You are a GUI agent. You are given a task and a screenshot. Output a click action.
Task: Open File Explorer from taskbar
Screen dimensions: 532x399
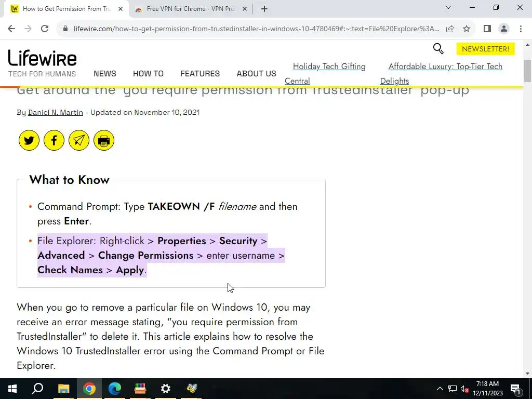click(63, 389)
